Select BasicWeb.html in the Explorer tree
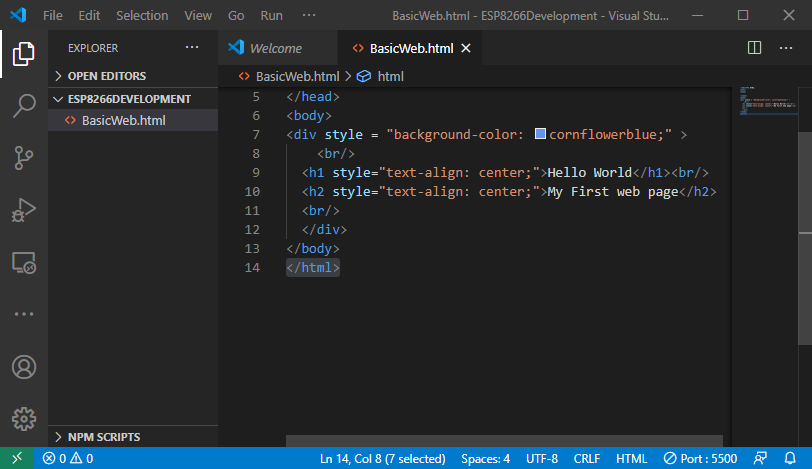This screenshot has height=469, width=812. point(123,120)
